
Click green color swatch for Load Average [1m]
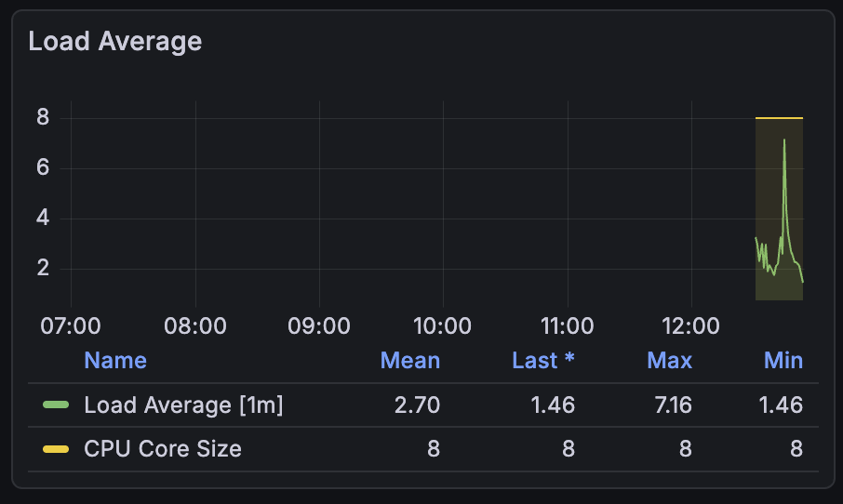[x=56, y=405]
